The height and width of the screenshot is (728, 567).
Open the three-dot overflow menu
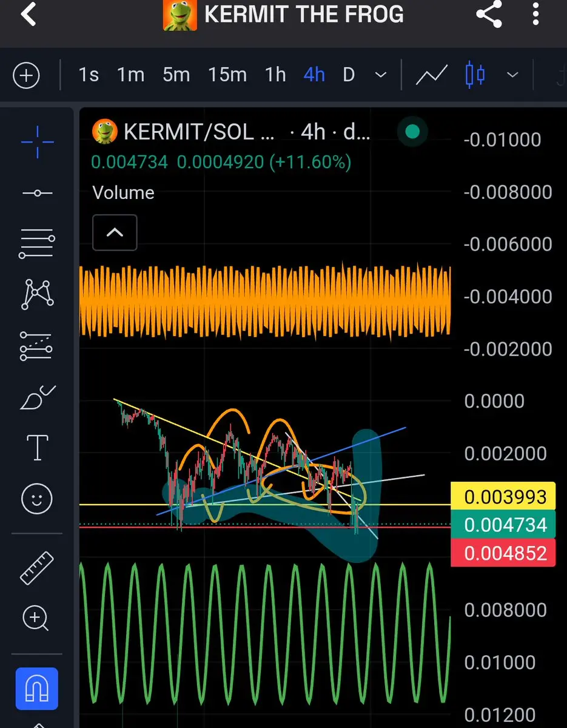(535, 14)
